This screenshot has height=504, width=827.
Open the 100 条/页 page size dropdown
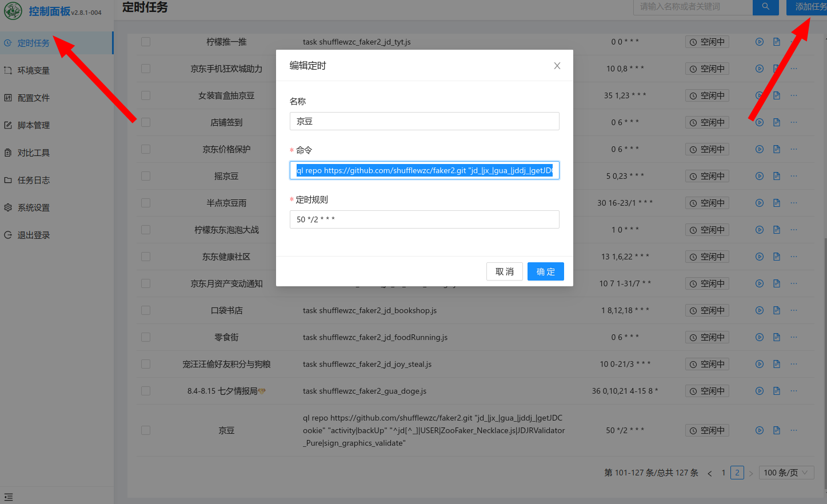[x=786, y=473]
